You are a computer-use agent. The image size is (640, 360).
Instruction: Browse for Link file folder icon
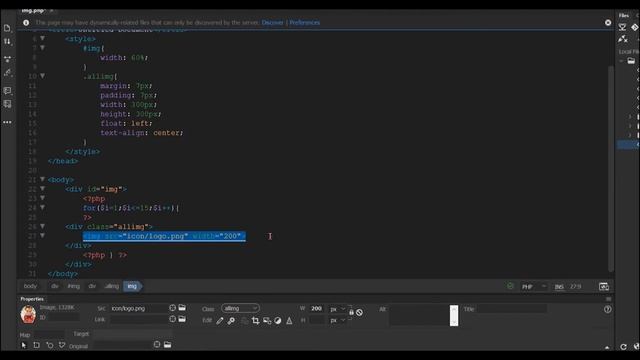pos(182,319)
